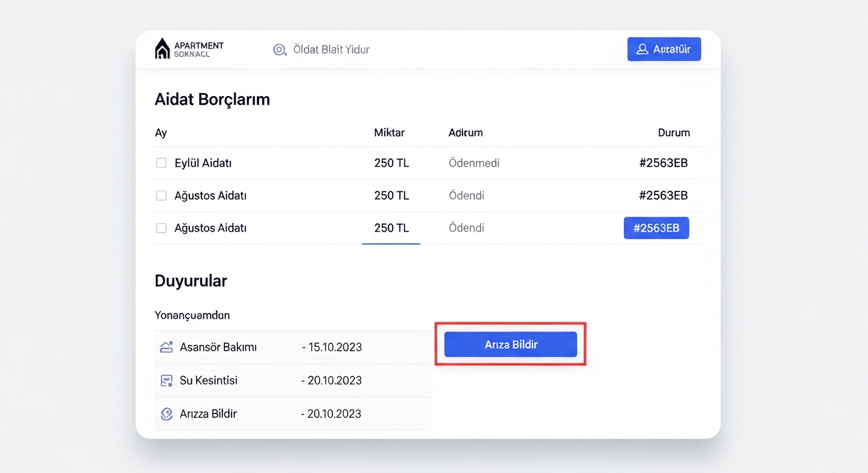Click the search magnifier icon in header

(280, 50)
